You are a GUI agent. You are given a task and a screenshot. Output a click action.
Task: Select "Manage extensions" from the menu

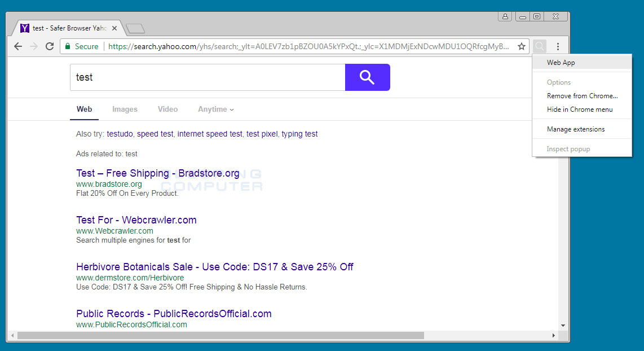pos(575,129)
